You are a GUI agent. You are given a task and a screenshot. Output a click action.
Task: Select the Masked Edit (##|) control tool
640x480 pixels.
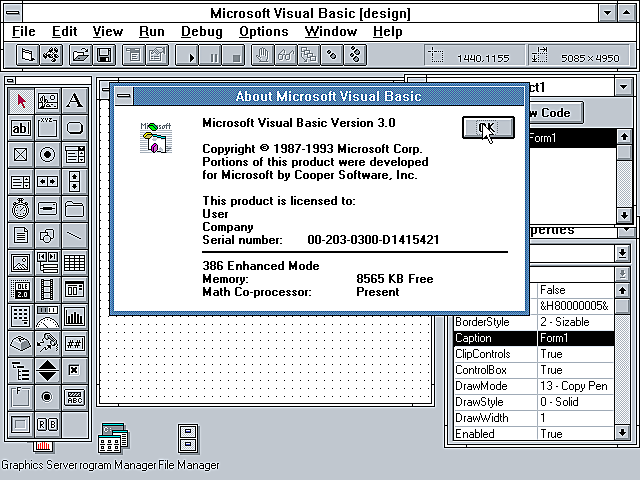pyautogui.click(x=74, y=343)
